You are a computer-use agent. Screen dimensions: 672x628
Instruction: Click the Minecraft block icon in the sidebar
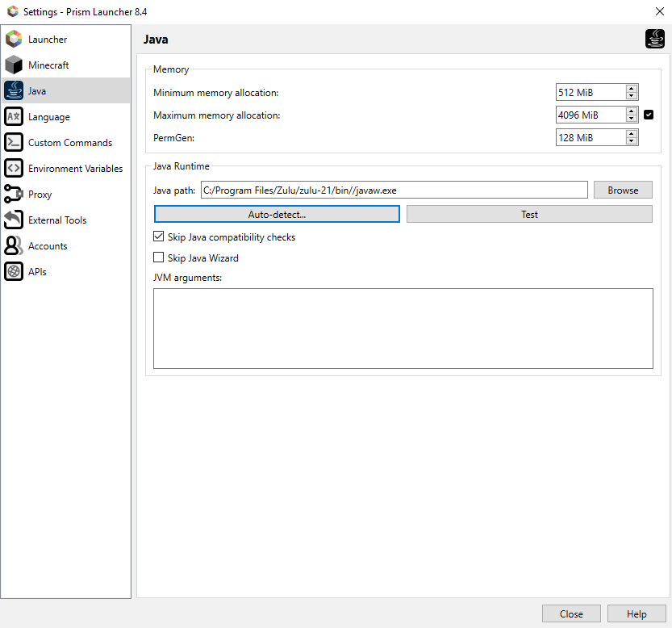[x=14, y=65]
